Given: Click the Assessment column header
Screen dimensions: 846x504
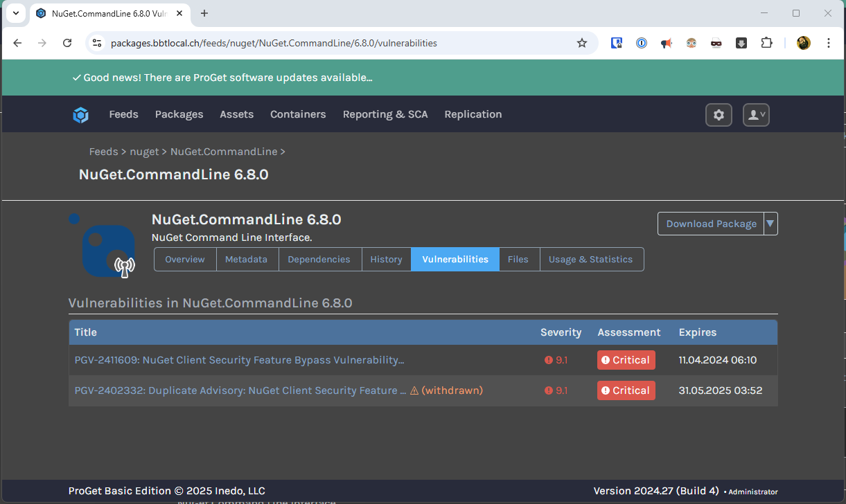Looking at the screenshot, I should tap(629, 332).
